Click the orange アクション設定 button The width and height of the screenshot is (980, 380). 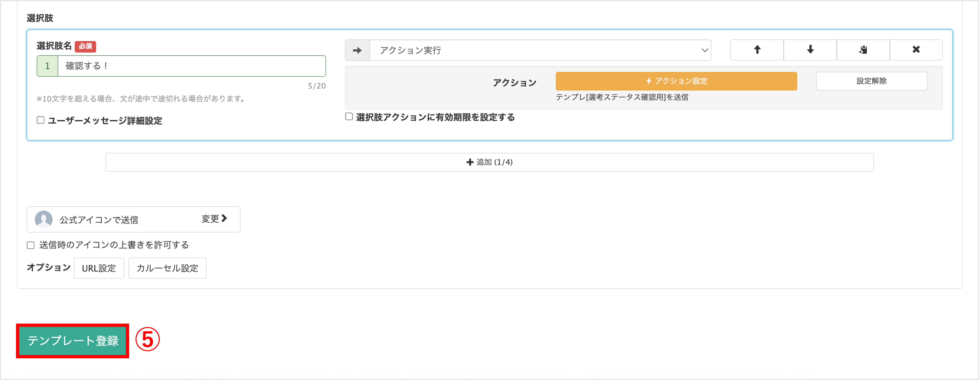676,81
